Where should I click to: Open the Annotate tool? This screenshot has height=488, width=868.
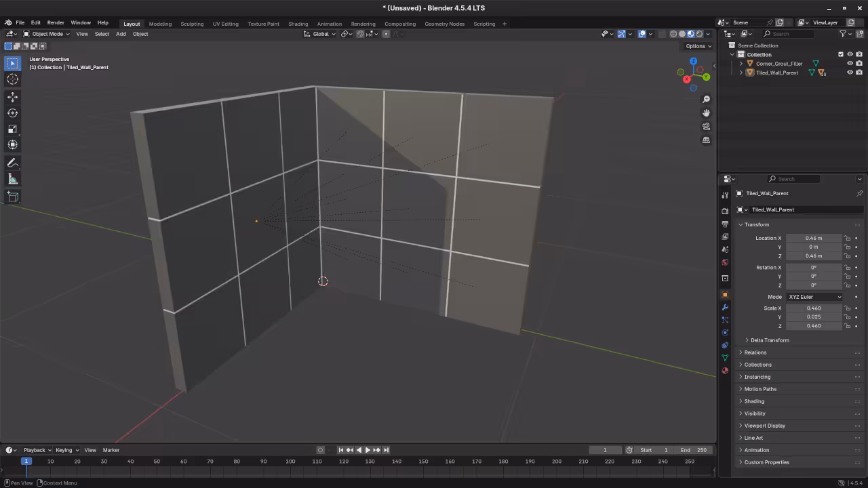(12, 162)
